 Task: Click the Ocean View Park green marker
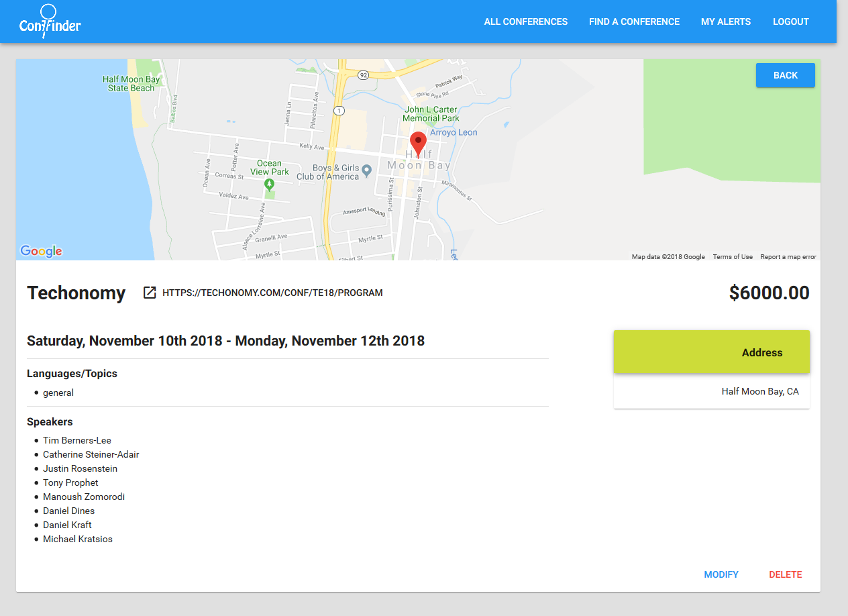point(269,183)
